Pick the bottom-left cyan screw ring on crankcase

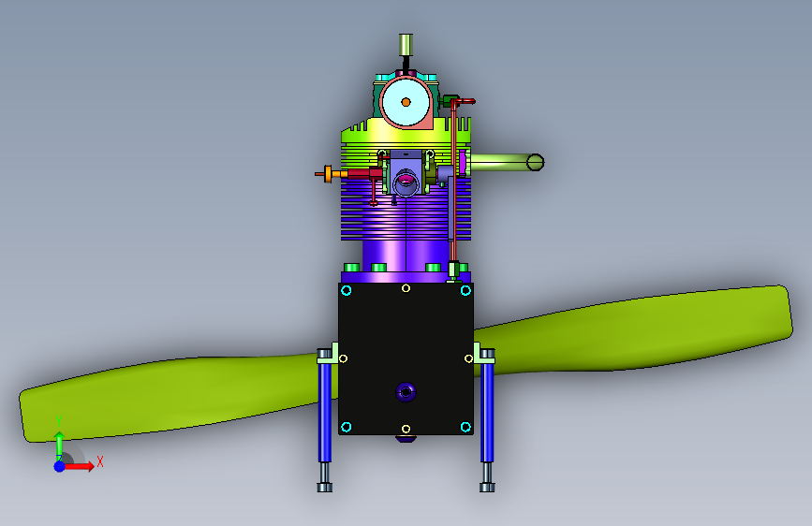pos(347,427)
